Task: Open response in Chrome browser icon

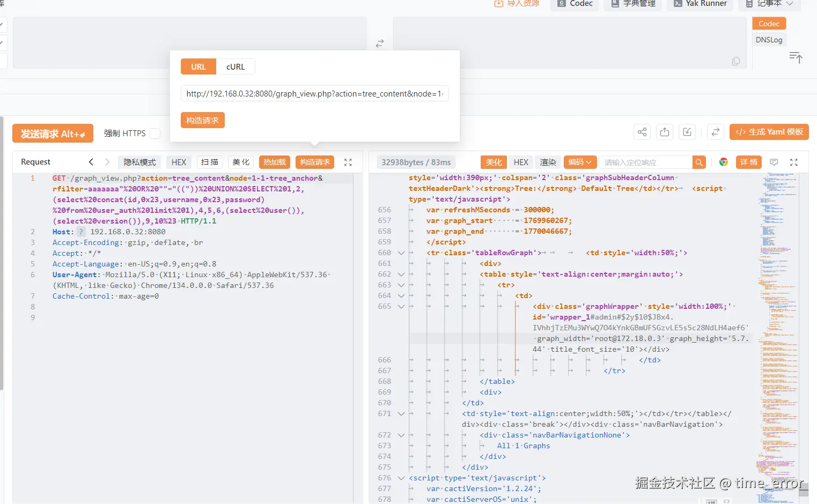Action: pyautogui.click(x=724, y=162)
